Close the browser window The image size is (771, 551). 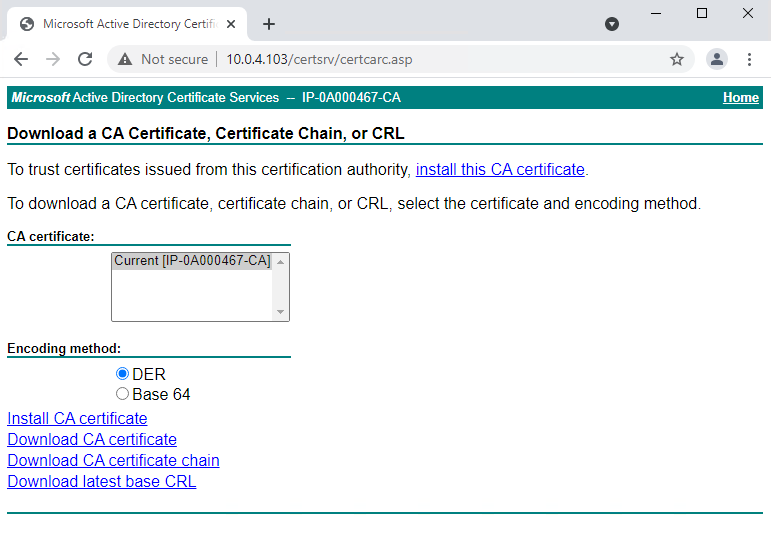tap(747, 14)
